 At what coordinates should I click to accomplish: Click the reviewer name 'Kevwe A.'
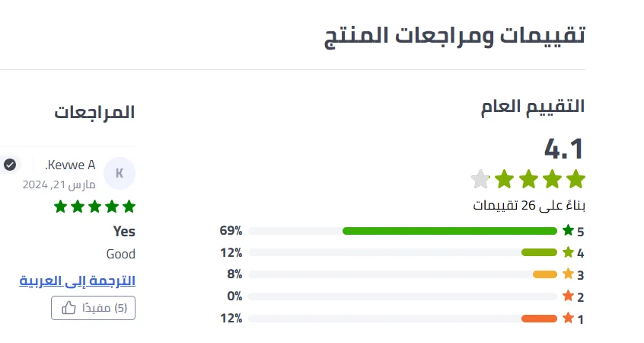[70, 165]
